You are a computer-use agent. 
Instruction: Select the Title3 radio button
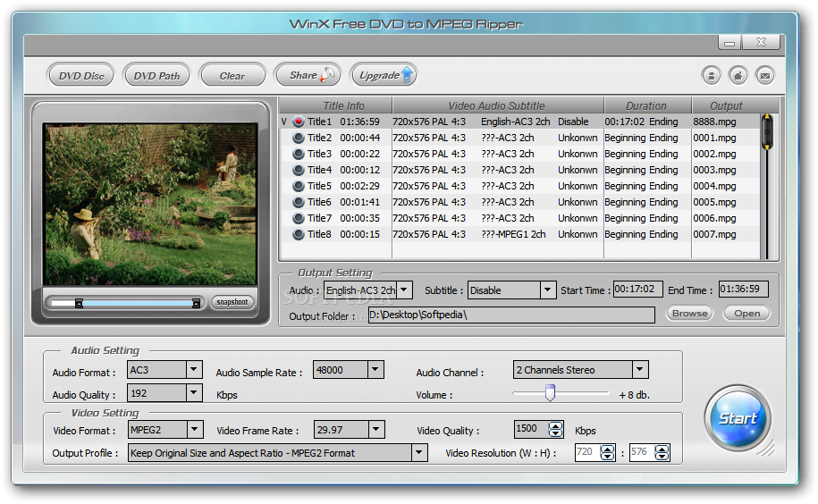point(299,154)
